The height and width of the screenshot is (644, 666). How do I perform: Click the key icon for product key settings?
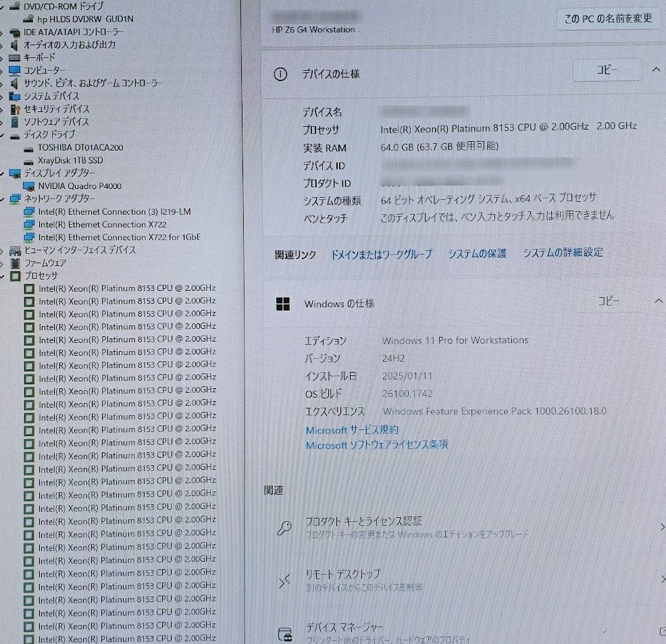coord(284,528)
